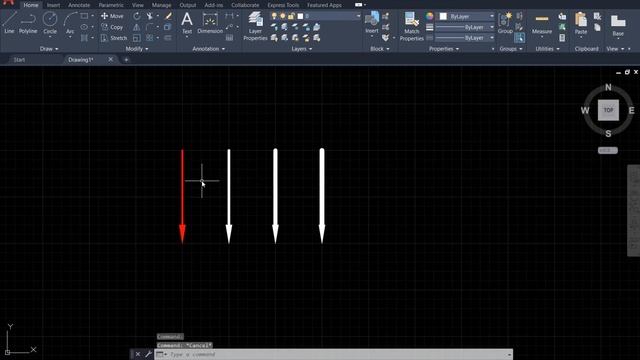Start the Stretch command
The width and height of the screenshot is (640, 360).
click(x=113, y=38)
